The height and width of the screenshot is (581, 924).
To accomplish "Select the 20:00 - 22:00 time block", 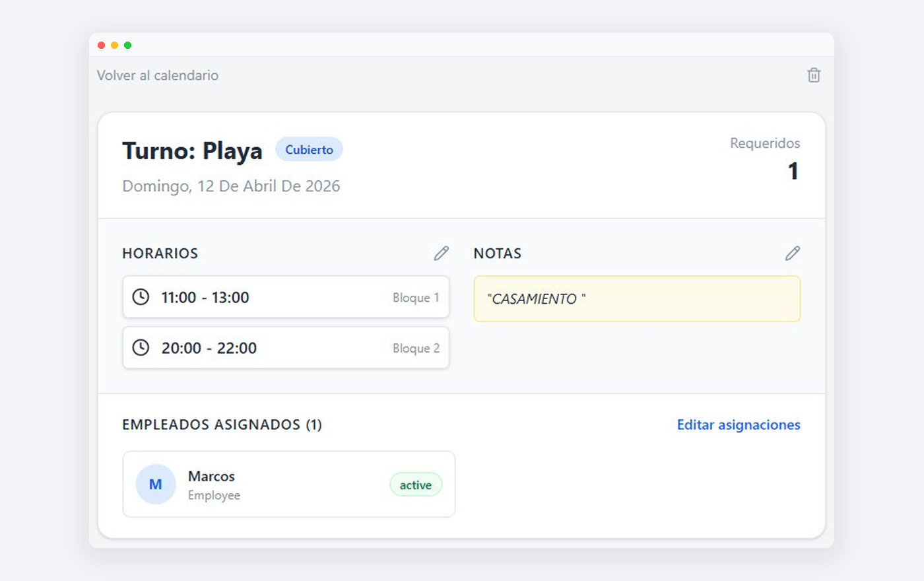I will [x=286, y=348].
